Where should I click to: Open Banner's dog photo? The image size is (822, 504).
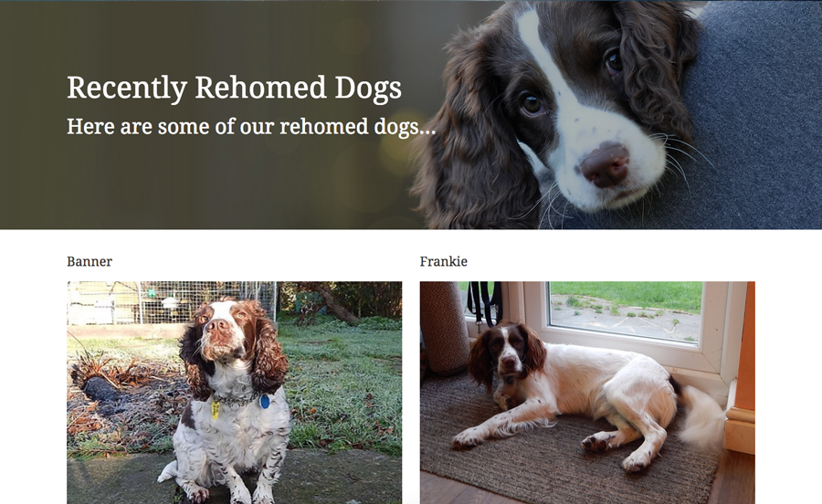235,393
